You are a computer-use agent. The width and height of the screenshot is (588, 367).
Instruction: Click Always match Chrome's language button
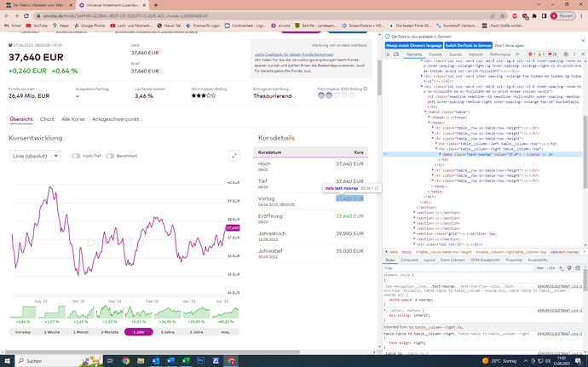pyautogui.click(x=413, y=45)
